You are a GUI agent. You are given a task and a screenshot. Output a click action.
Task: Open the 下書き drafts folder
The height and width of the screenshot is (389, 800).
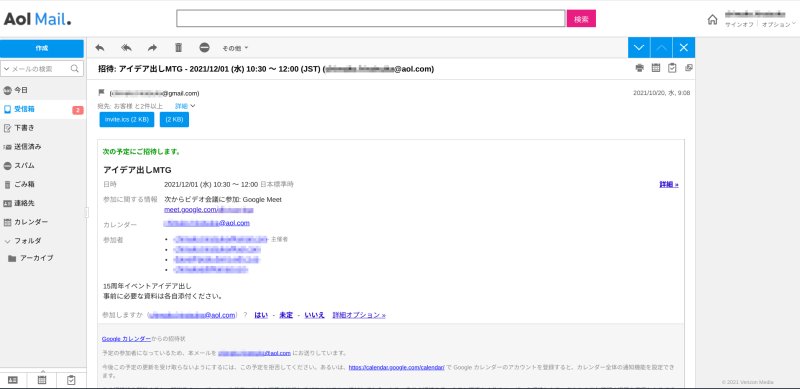click(x=24, y=128)
